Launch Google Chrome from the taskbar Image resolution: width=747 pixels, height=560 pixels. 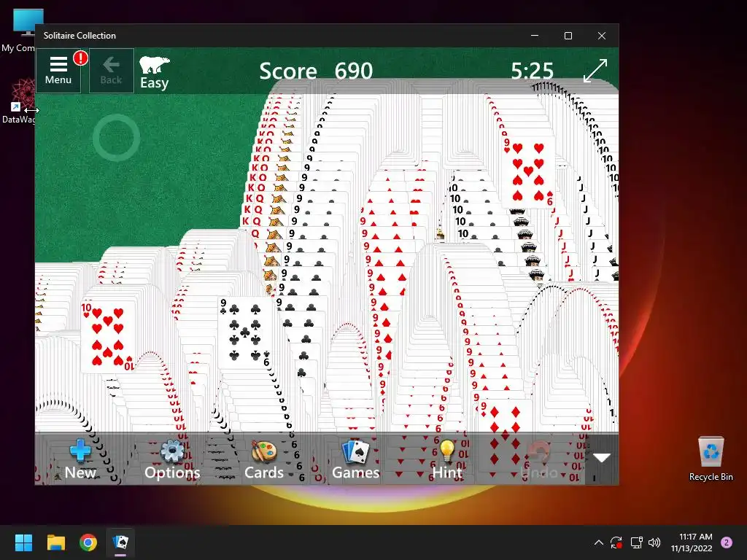(88, 542)
